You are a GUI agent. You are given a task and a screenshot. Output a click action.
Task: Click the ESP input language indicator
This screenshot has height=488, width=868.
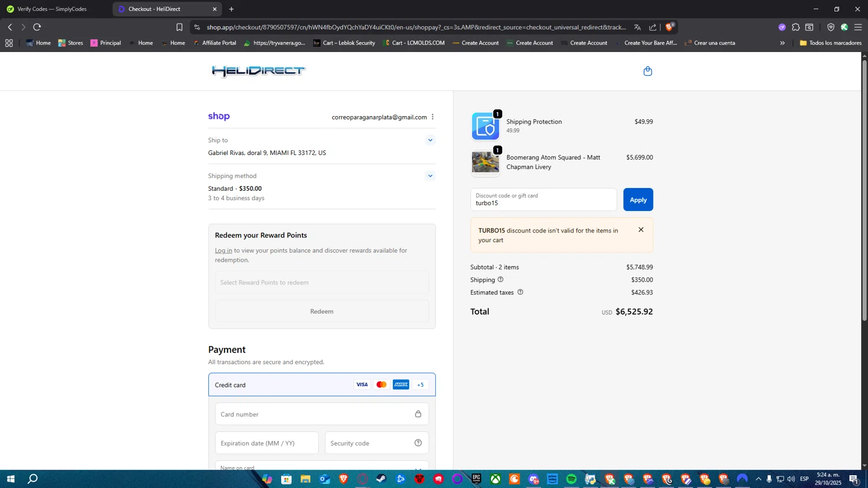[804, 479]
